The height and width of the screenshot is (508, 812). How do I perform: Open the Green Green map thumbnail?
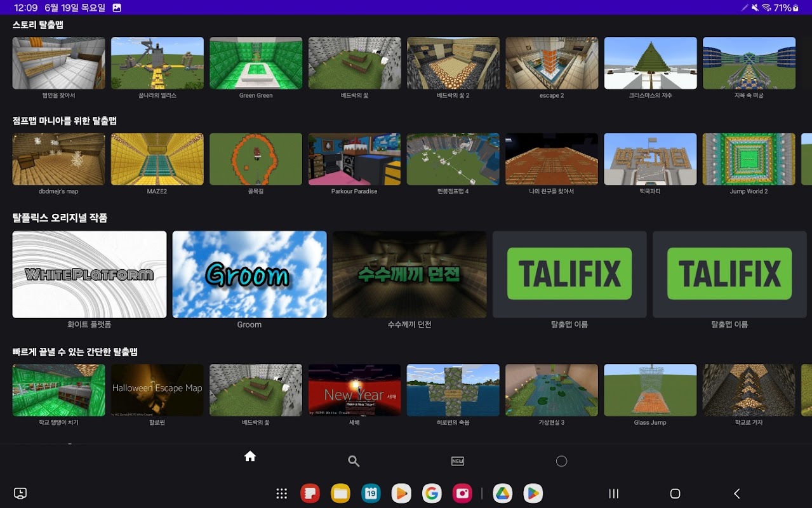pyautogui.click(x=256, y=63)
